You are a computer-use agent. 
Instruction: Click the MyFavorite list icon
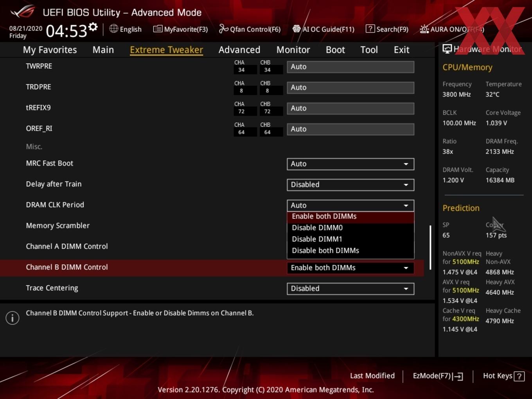coord(158,29)
